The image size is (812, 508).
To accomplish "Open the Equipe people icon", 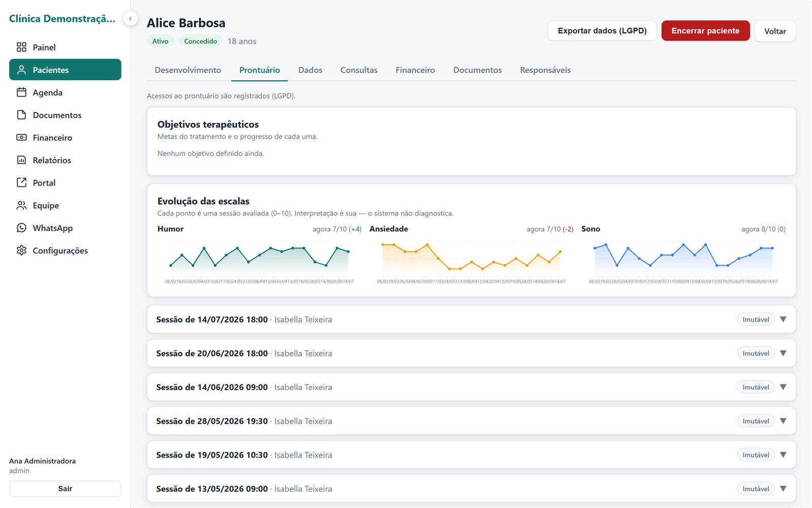I will [x=21, y=205].
